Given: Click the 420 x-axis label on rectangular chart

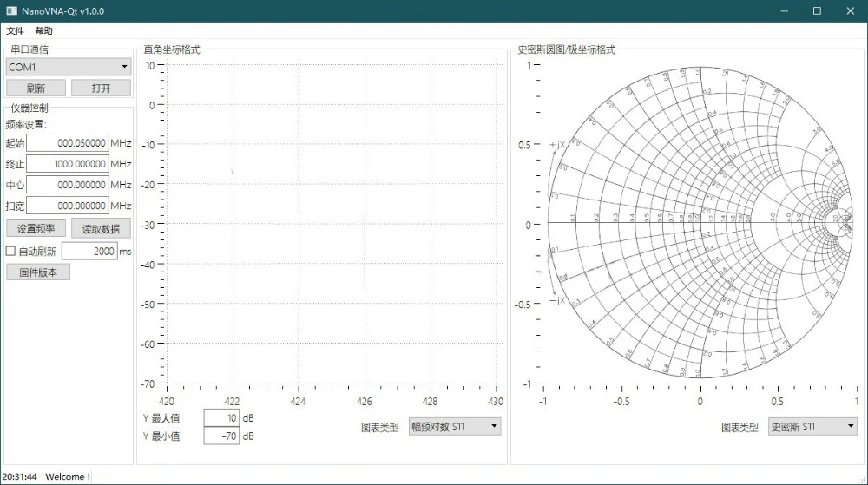Looking at the screenshot, I should (x=166, y=402).
